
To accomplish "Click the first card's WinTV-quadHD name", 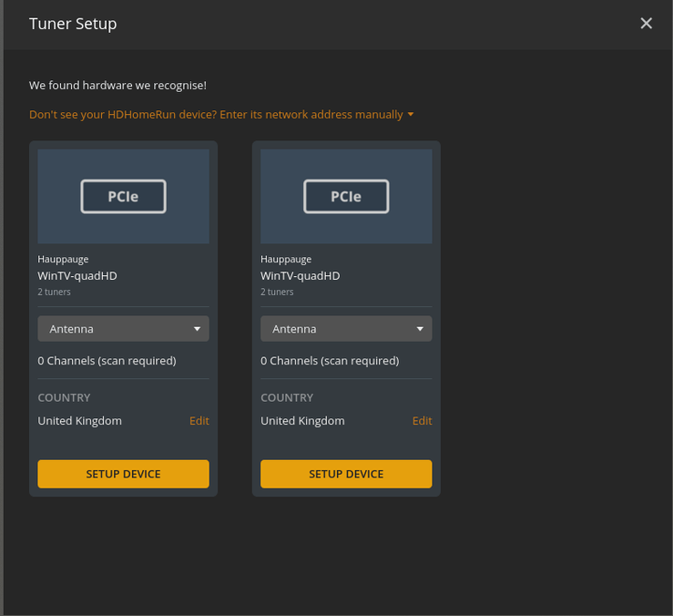I will click(x=77, y=276).
